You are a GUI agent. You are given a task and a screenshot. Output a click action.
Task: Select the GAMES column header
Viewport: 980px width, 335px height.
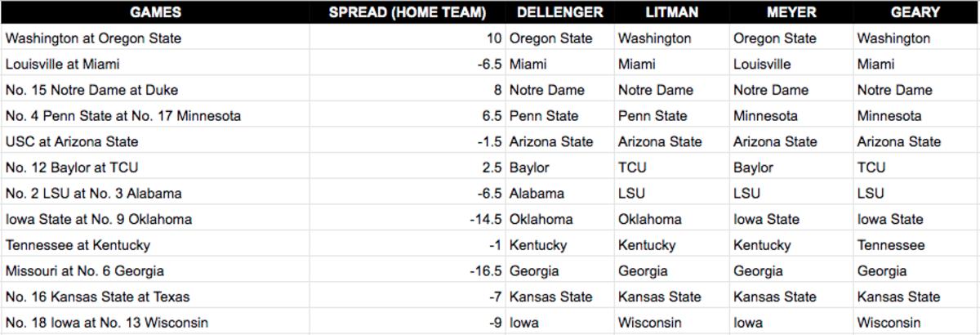coord(155,12)
